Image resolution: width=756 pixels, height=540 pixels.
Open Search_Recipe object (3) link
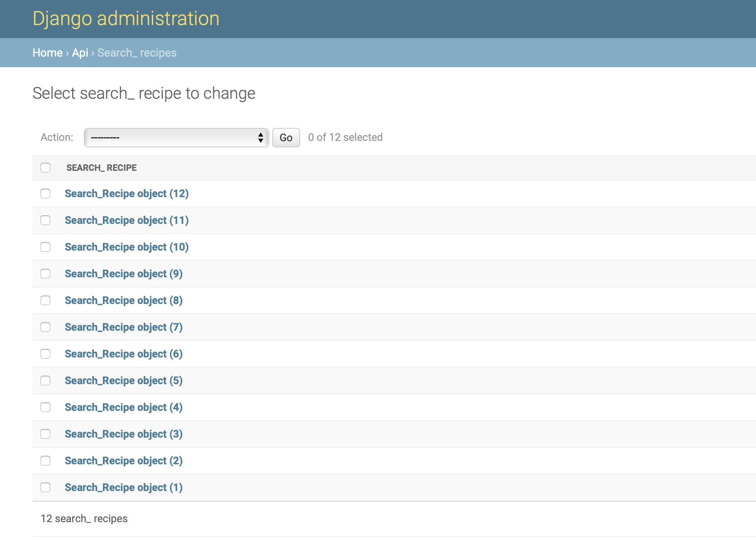124,434
